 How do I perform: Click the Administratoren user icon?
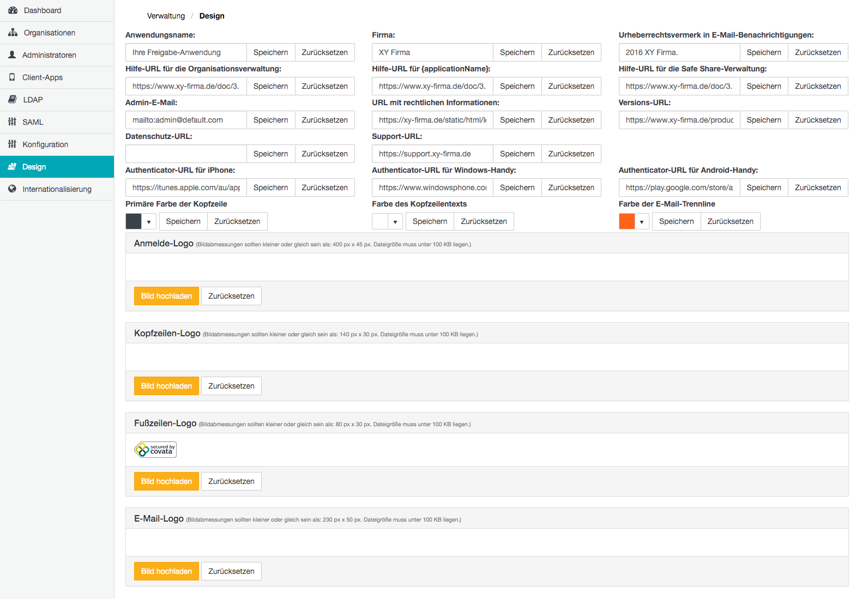pos(12,55)
